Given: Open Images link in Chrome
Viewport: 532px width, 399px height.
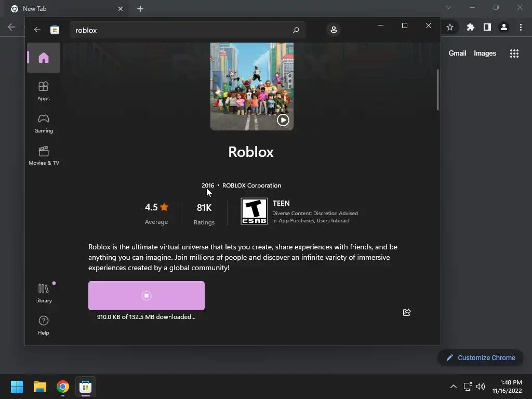Looking at the screenshot, I should [485, 54].
